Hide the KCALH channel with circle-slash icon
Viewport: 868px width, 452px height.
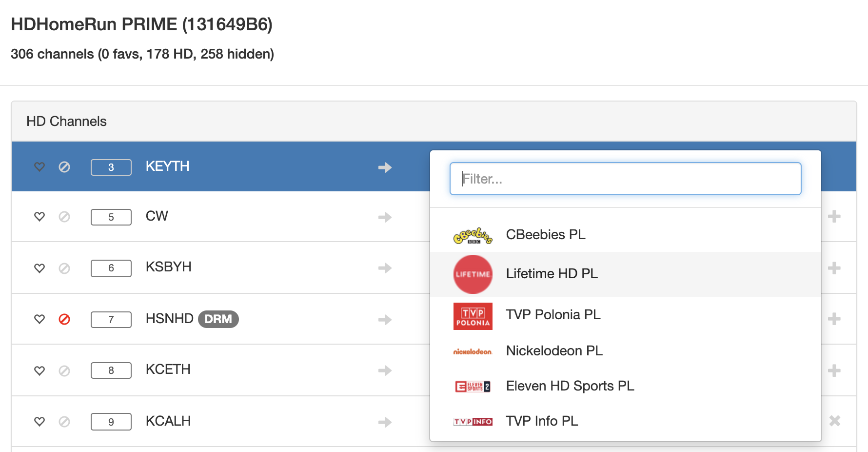[64, 422]
